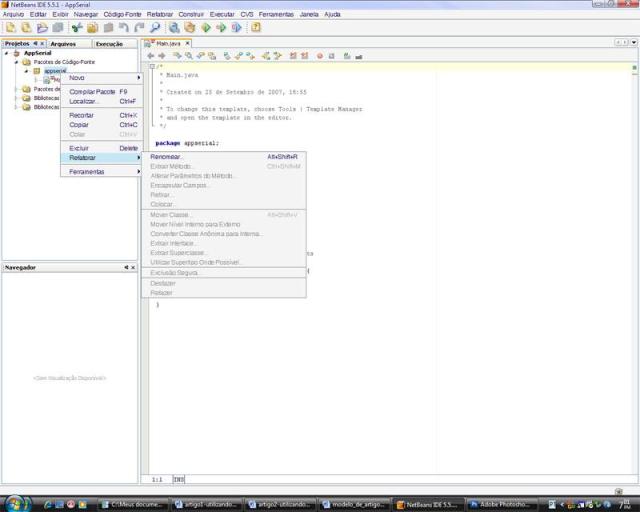
Task: Click the Windows Start orb button
Action: tap(17, 503)
